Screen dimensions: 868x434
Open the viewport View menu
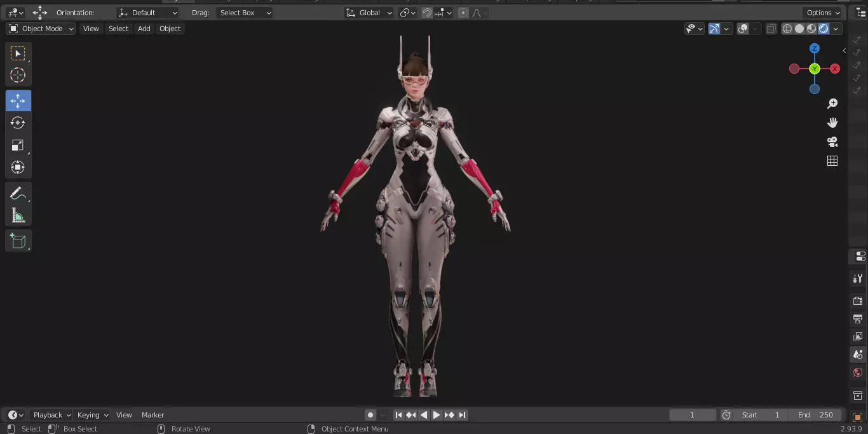pyautogui.click(x=91, y=29)
